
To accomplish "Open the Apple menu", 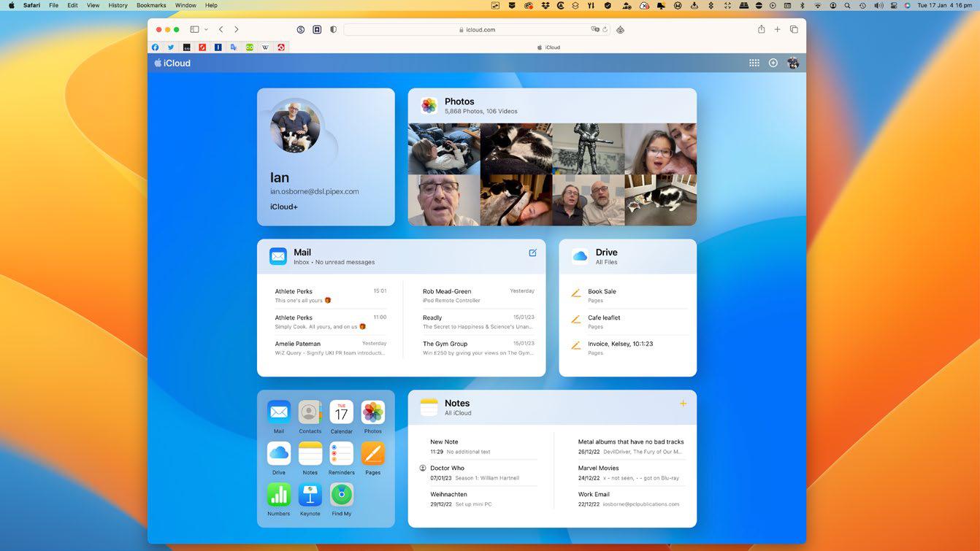I will click(x=11, y=5).
